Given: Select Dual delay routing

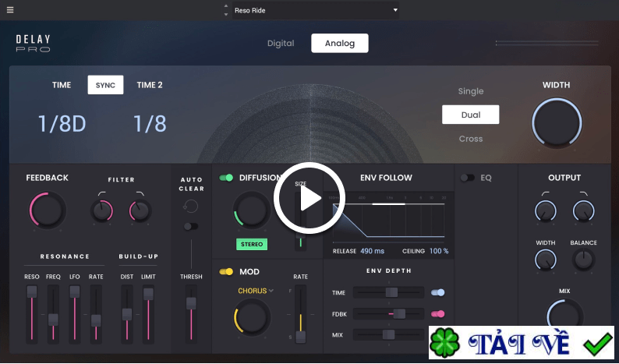Looking at the screenshot, I should [471, 115].
